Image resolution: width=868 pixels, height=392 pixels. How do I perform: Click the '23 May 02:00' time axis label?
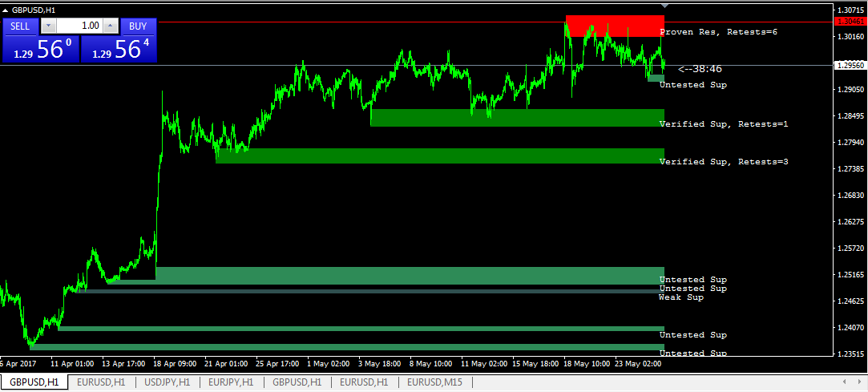(x=638, y=364)
